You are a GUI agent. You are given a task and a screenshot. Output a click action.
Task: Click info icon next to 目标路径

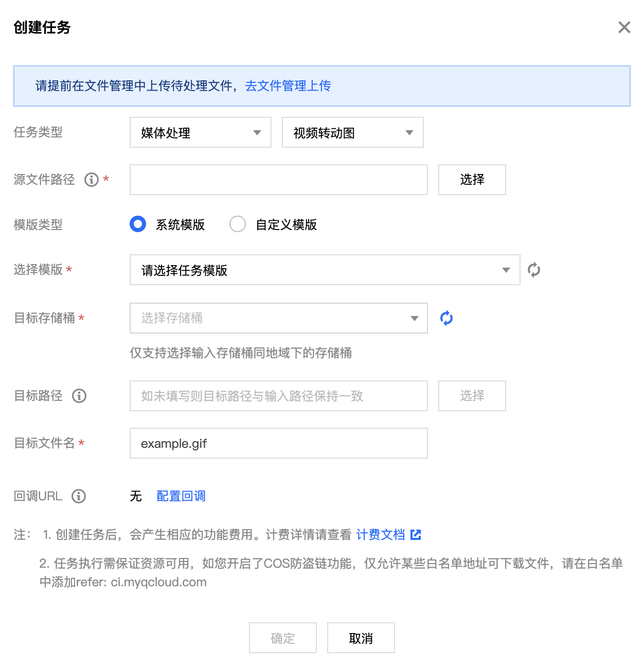point(79,396)
